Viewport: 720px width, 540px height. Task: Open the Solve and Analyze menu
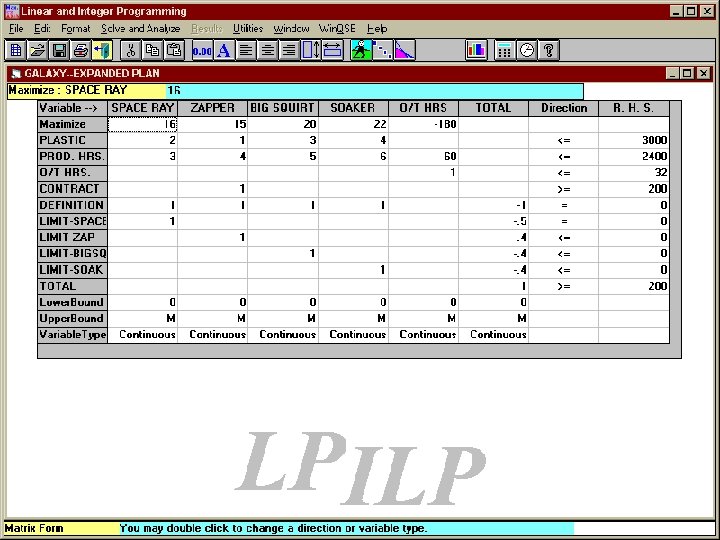(x=141, y=28)
